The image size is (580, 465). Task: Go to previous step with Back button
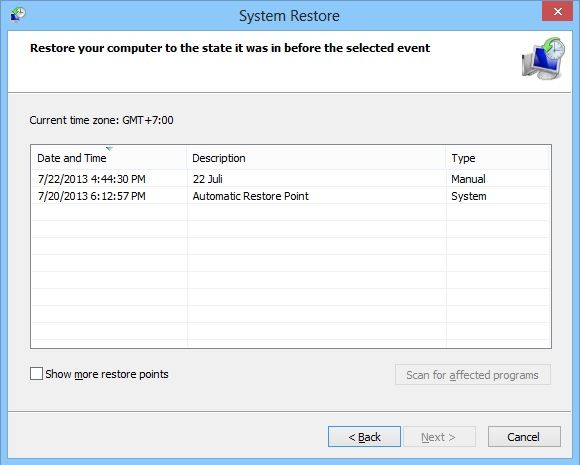tap(364, 437)
